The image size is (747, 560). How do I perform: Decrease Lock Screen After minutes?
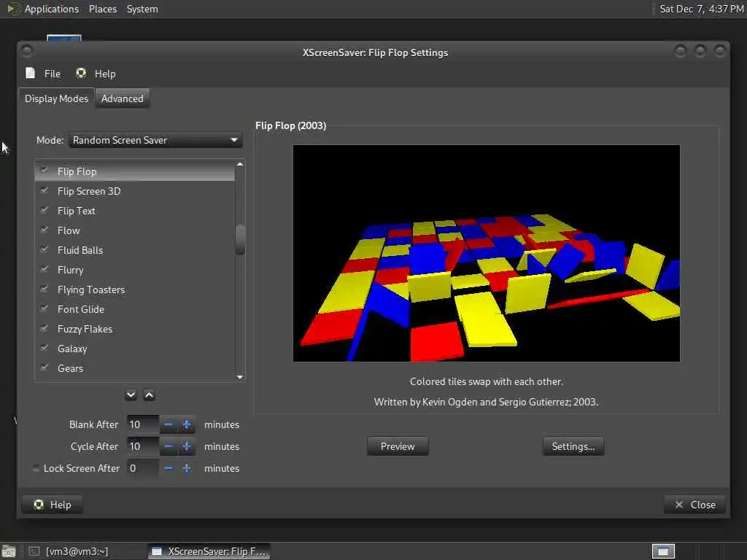[x=169, y=468]
